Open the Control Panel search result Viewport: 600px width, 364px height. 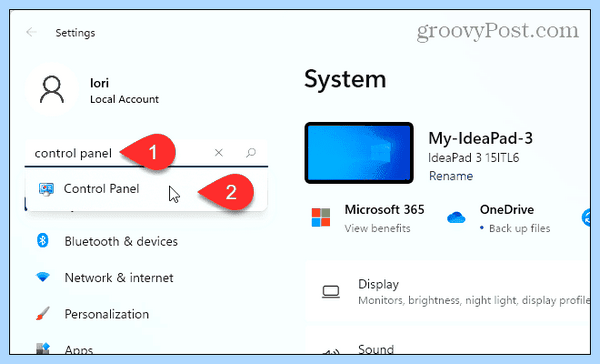[x=147, y=189]
